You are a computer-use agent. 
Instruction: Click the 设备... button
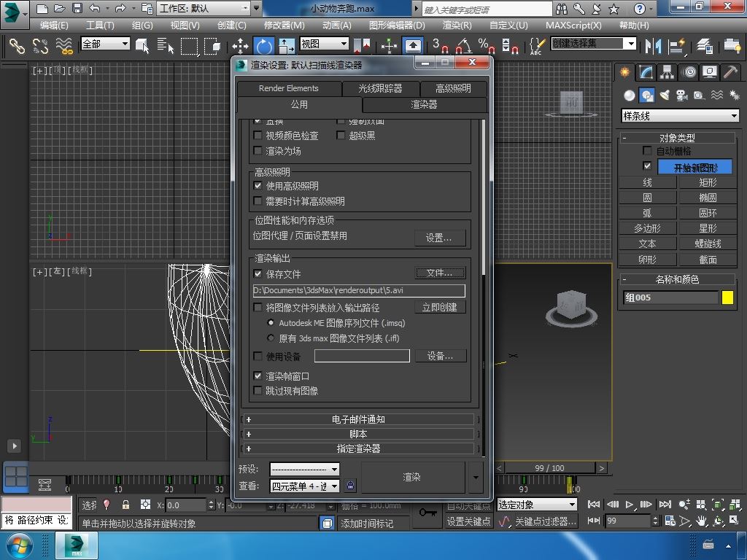click(x=440, y=356)
